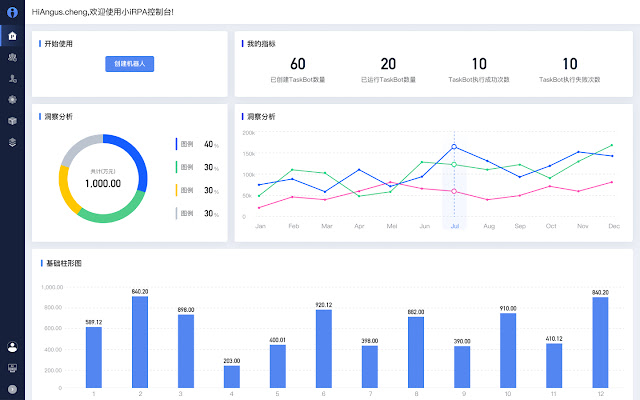Click bar 11 labeled 410.12
Viewport: 640px width, 400px height.
(554, 366)
